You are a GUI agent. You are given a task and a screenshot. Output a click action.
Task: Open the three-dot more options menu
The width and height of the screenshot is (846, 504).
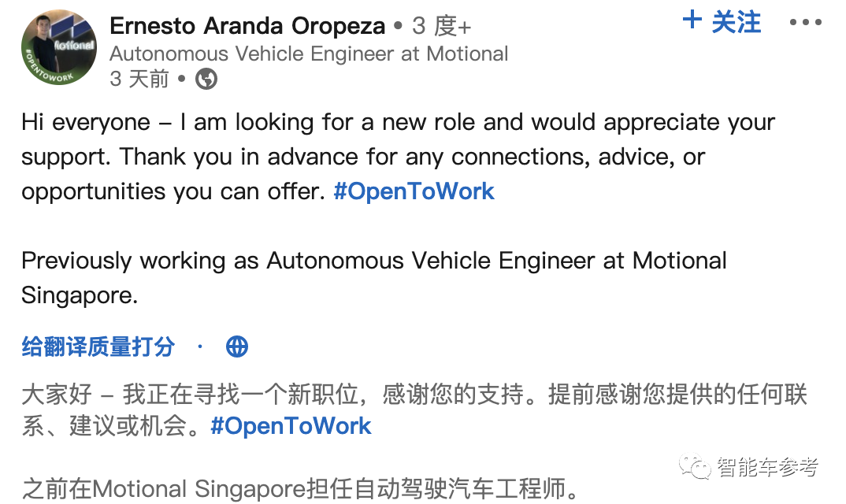(805, 22)
